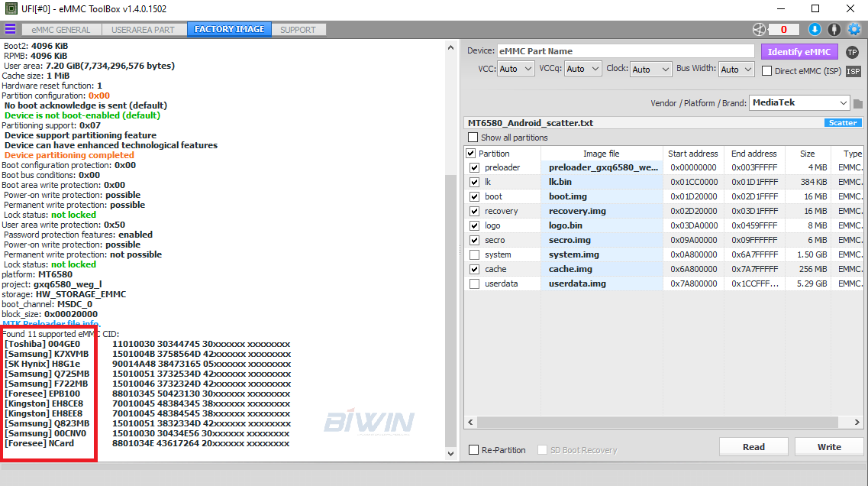The width and height of the screenshot is (868, 486).
Task: Click the error counter field showing 0
Action: point(783,29)
